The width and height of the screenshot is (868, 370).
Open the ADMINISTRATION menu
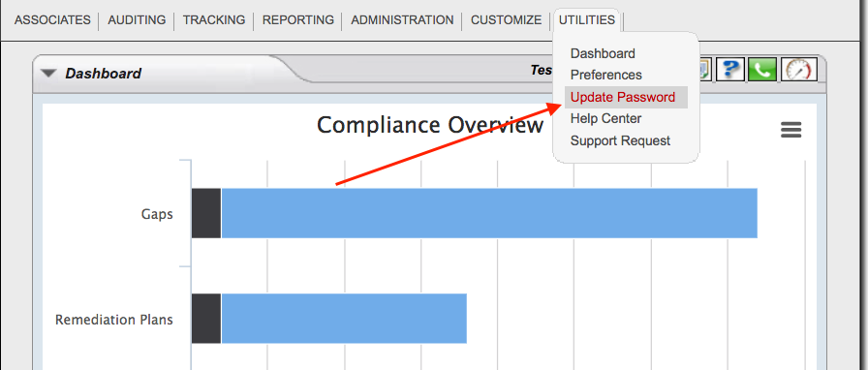[402, 20]
